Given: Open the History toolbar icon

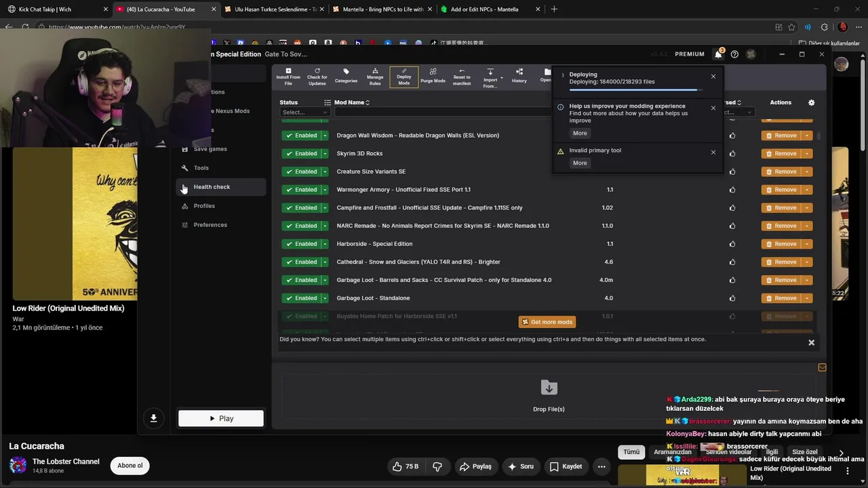Looking at the screenshot, I should (519, 77).
